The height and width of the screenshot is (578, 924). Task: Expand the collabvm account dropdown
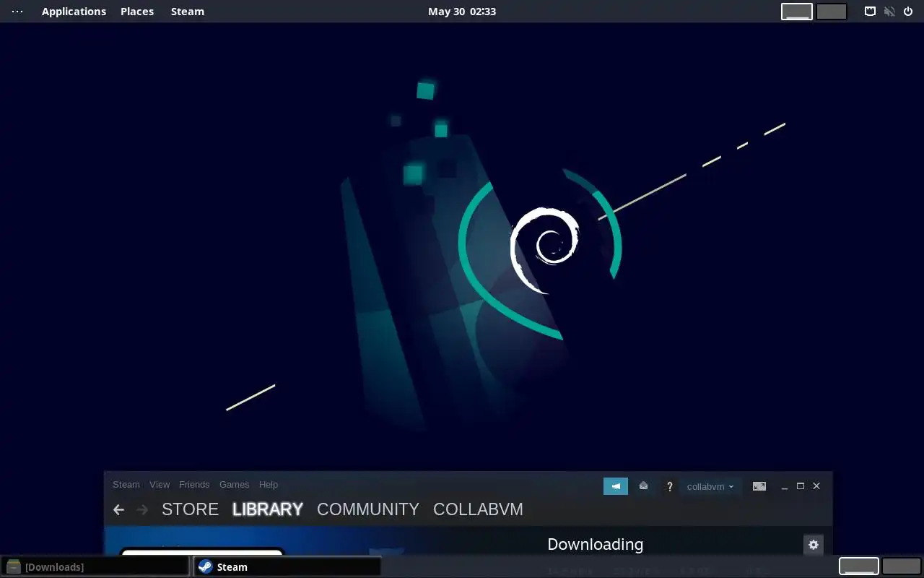pos(710,486)
